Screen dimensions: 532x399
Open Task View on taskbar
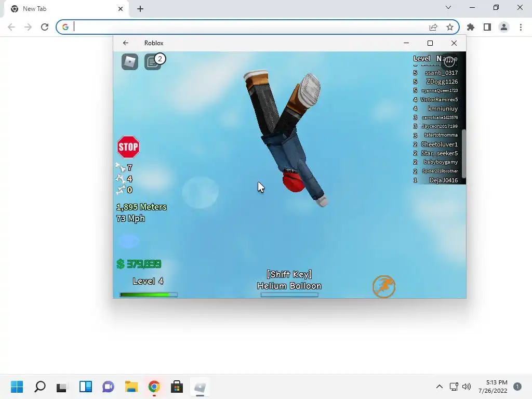pyautogui.click(x=62, y=387)
